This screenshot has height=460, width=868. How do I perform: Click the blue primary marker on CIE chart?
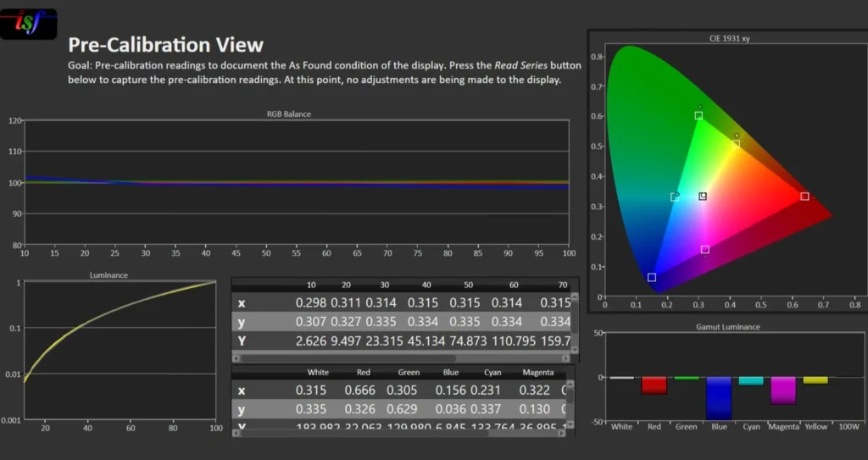(652, 277)
